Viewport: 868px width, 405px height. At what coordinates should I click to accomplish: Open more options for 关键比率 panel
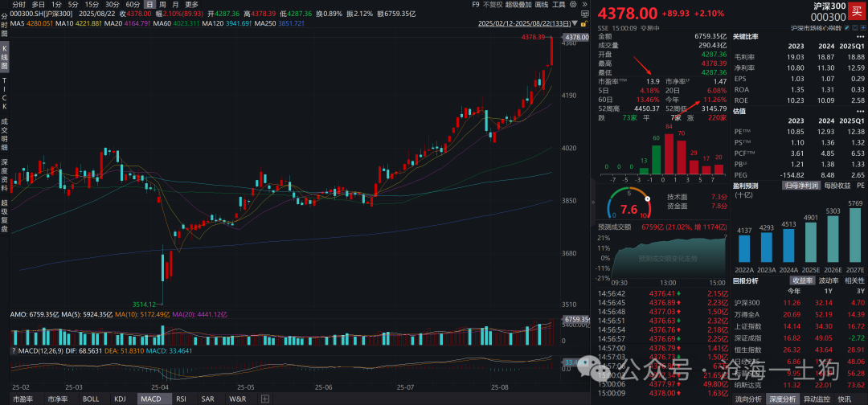[x=858, y=36]
